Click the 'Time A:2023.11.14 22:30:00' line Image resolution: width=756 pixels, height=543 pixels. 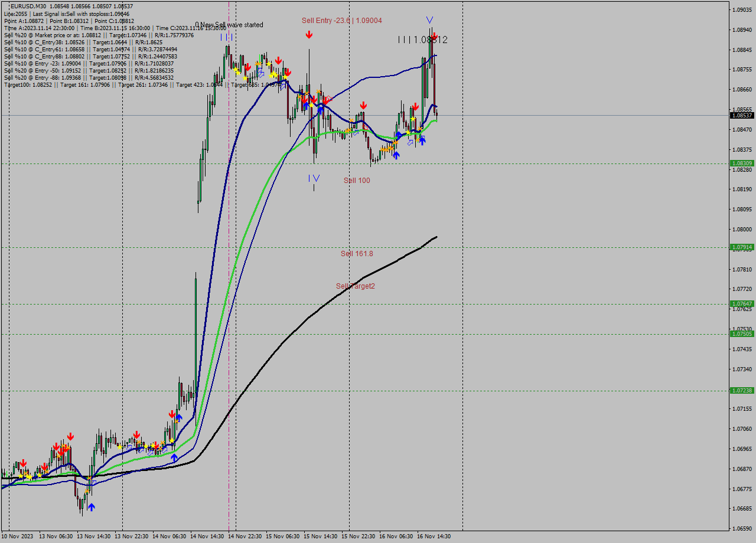click(115, 28)
